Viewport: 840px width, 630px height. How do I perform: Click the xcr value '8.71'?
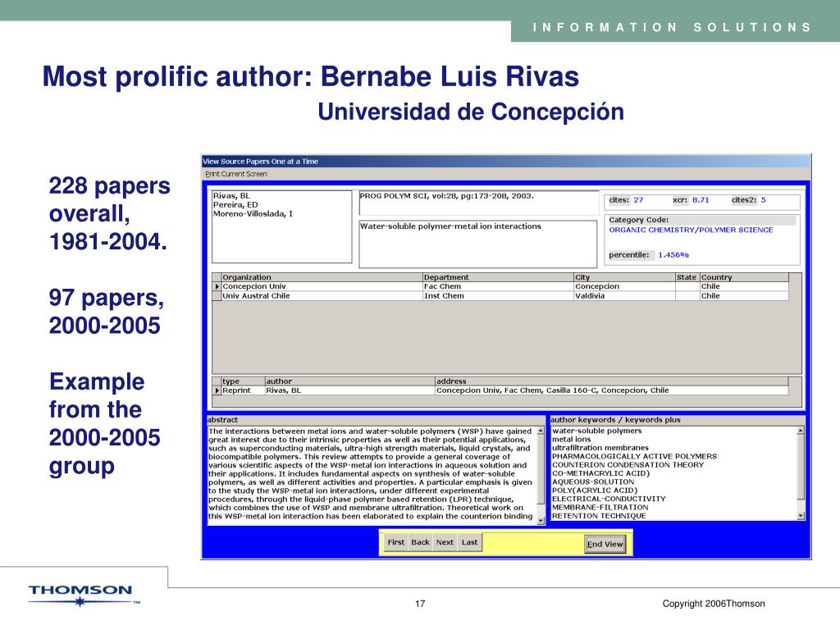[701, 200]
